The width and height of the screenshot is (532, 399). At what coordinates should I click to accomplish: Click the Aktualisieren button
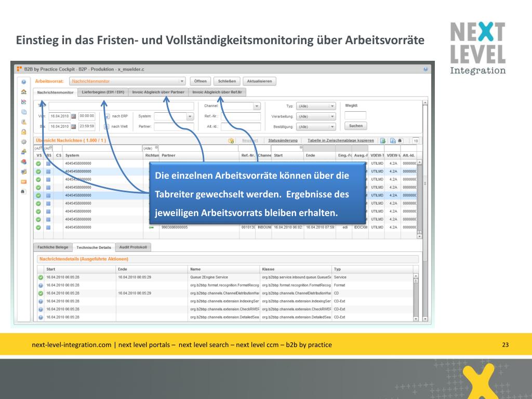(260, 81)
